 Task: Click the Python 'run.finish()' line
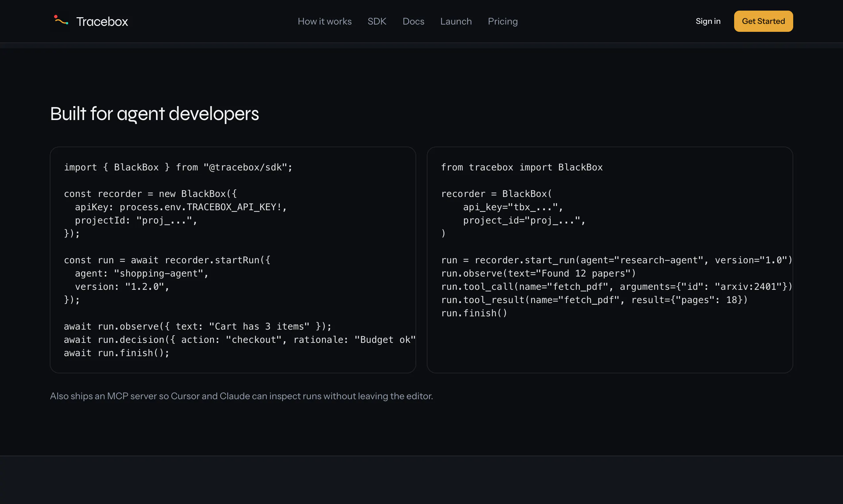click(x=474, y=313)
